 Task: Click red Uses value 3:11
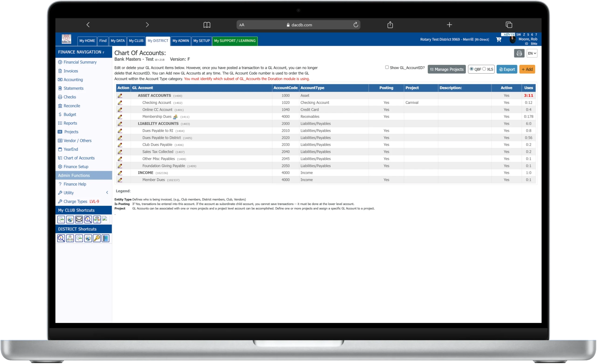coord(528,95)
